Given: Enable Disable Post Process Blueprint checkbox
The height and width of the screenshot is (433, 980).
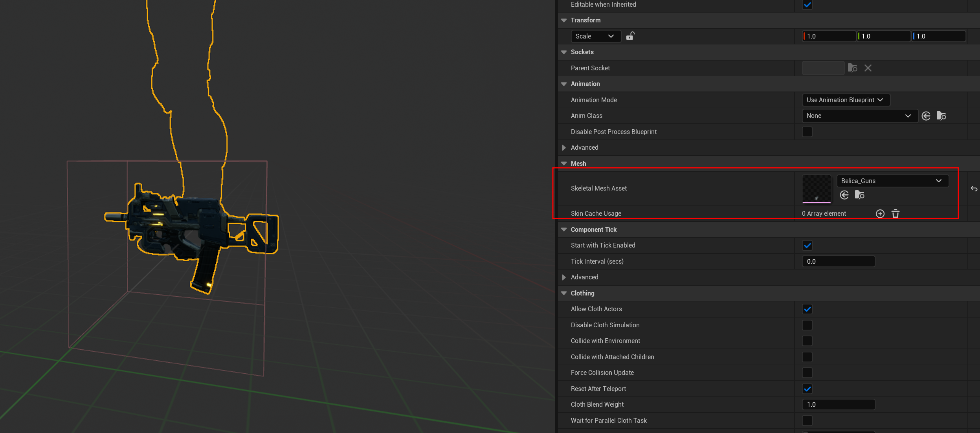Looking at the screenshot, I should click(807, 132).
